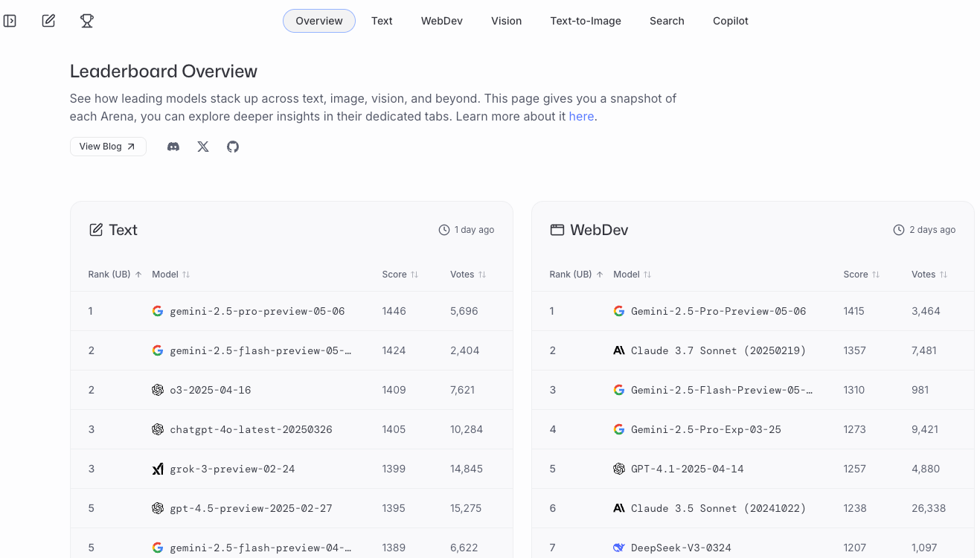Click votes value 14,845
980x558 pixels.
pos(467,469)
